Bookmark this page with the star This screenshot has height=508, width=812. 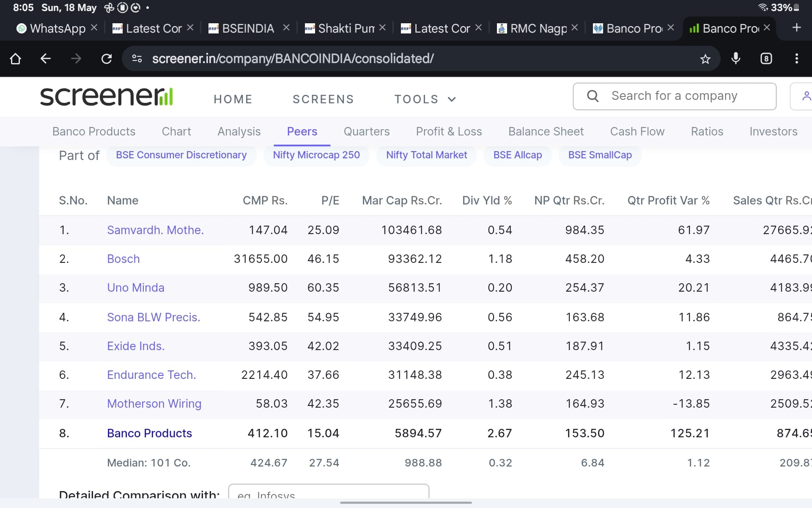pos(705,59)
